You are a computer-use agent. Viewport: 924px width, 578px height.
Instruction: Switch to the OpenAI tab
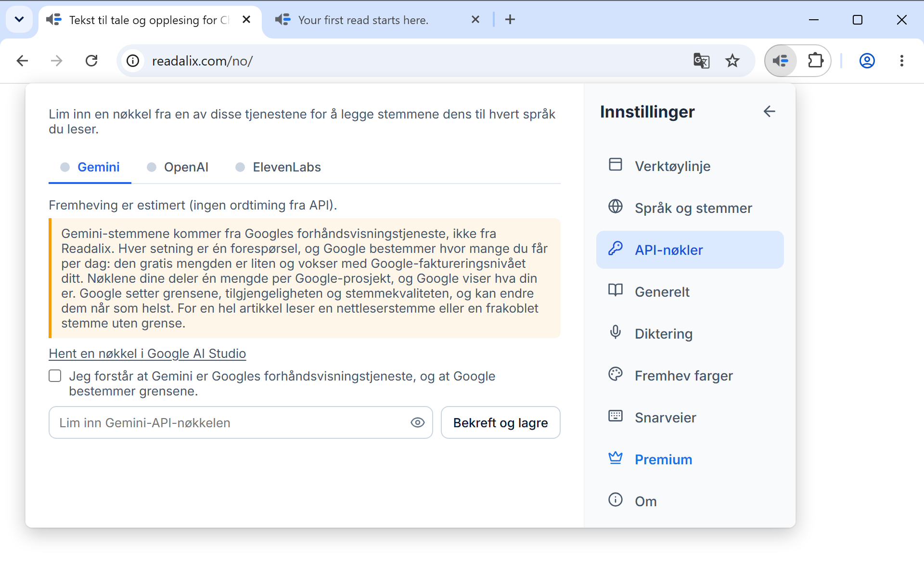tap(178, 167)
